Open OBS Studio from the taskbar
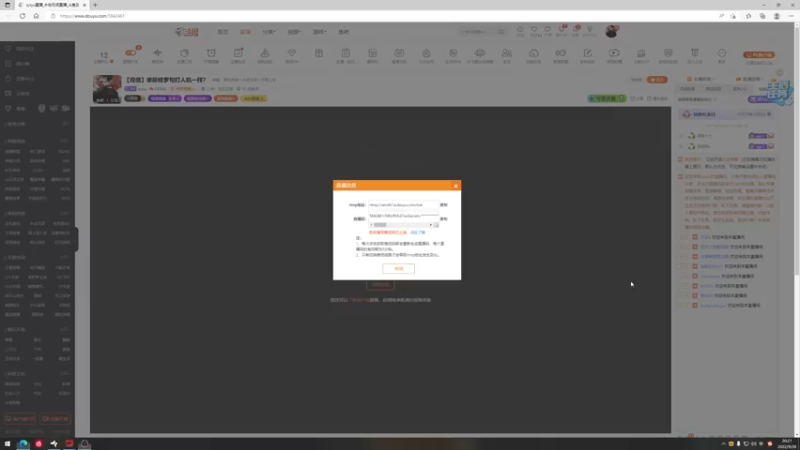 click(85, 444)
